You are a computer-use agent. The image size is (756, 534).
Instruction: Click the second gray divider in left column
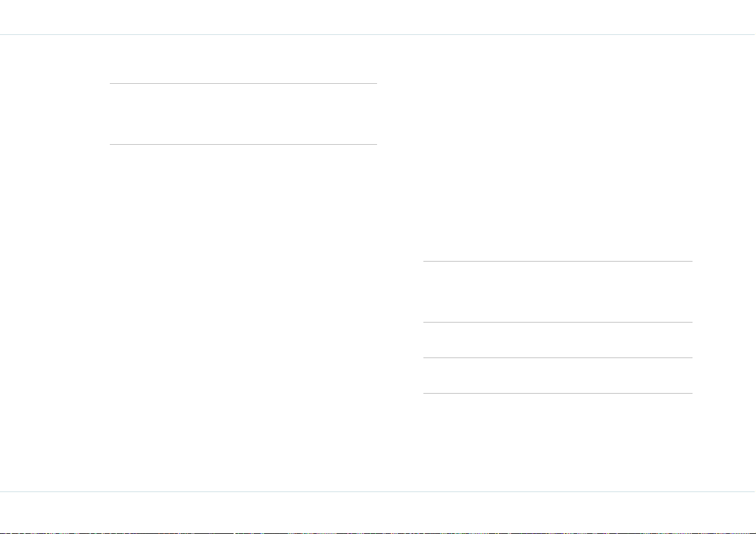pos(243,144)
